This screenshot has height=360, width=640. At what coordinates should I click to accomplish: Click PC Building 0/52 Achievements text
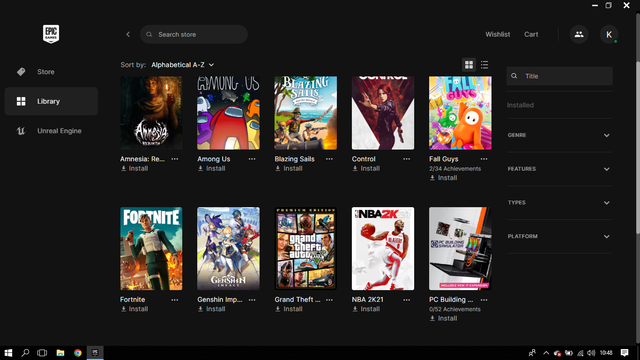click(x=455, y=309)
